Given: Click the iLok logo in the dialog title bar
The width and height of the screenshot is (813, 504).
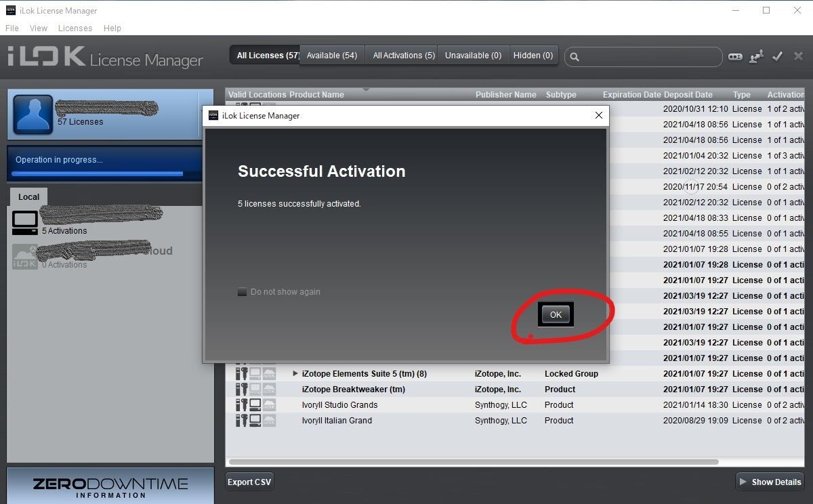Looking at the screenshot, I should (x=213, y=115).
